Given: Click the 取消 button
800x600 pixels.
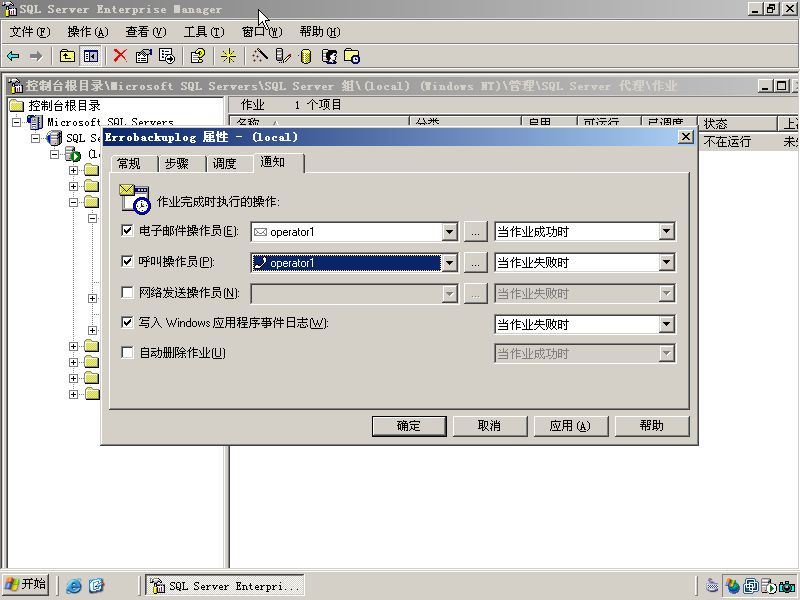Looking at the screenshot, I should [x=490, y=426].
